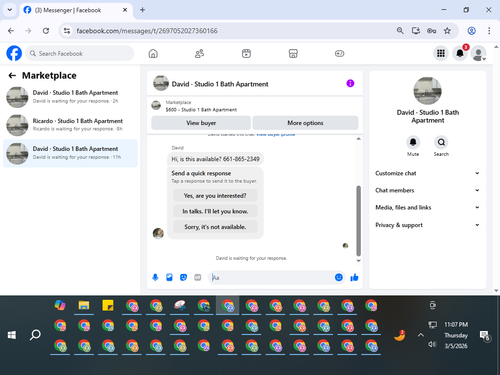Search in conversation magnifier icon
500x375 pixels.
click(441, 142)
